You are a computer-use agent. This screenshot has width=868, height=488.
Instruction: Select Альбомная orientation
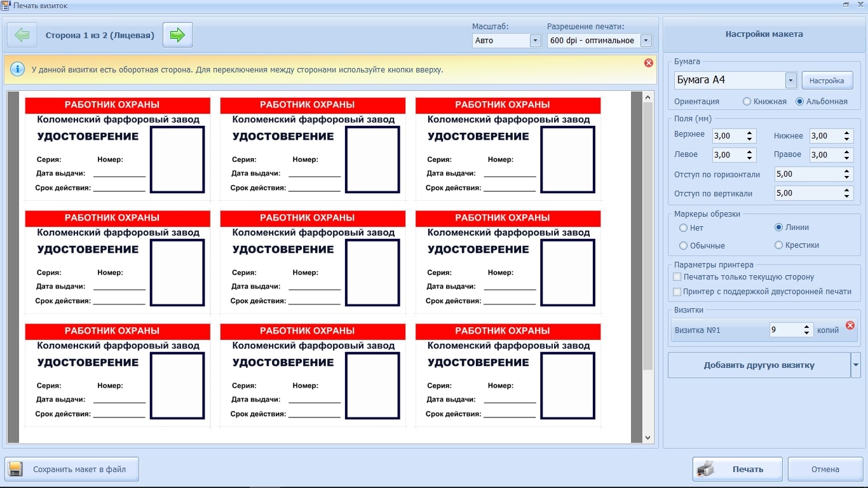click(821, 102)
